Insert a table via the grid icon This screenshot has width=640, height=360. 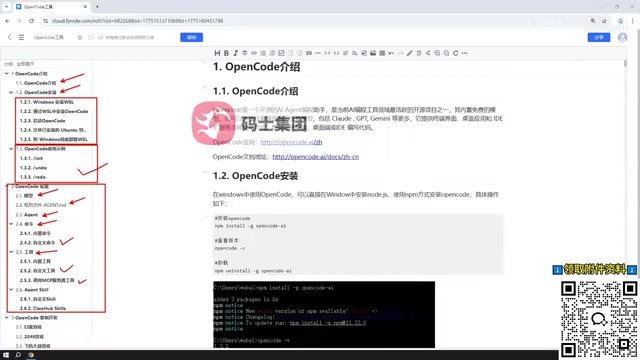(382, 53)
